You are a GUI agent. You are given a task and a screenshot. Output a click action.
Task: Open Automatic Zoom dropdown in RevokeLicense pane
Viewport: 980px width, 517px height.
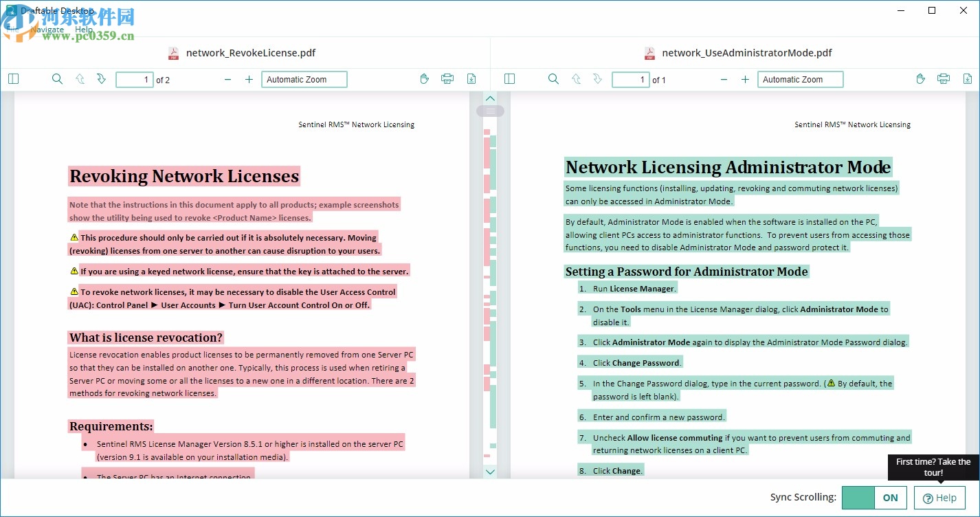click(304, 80)
